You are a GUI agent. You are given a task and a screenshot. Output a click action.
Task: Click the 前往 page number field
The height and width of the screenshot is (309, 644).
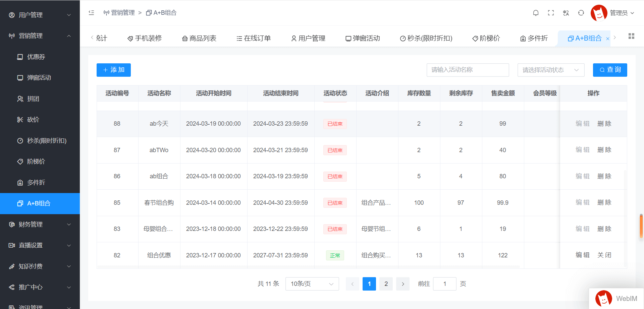[445, 284]
